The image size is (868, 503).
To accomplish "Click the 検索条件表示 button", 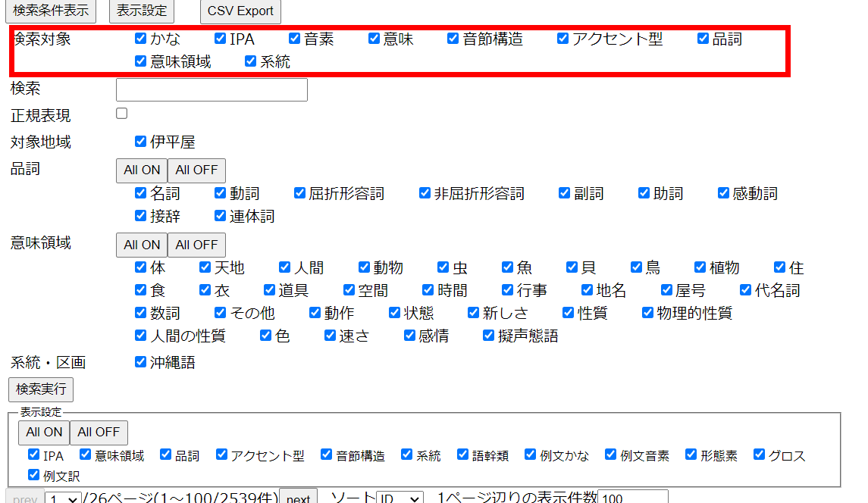I will pyautogui.click(x=52, y=11).
